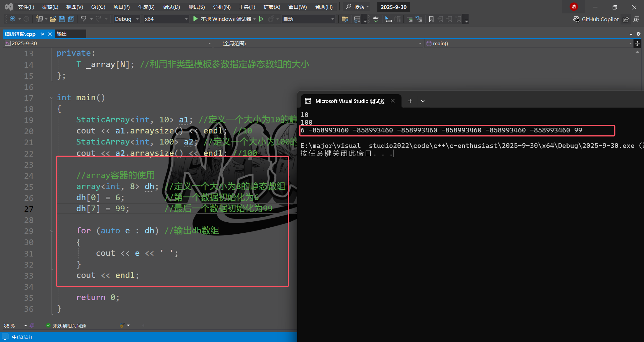Image resolution: width=644 pixels, height=342 pixels.
Task: Open the 生成(B) menu
Action: tap(146, 7)
